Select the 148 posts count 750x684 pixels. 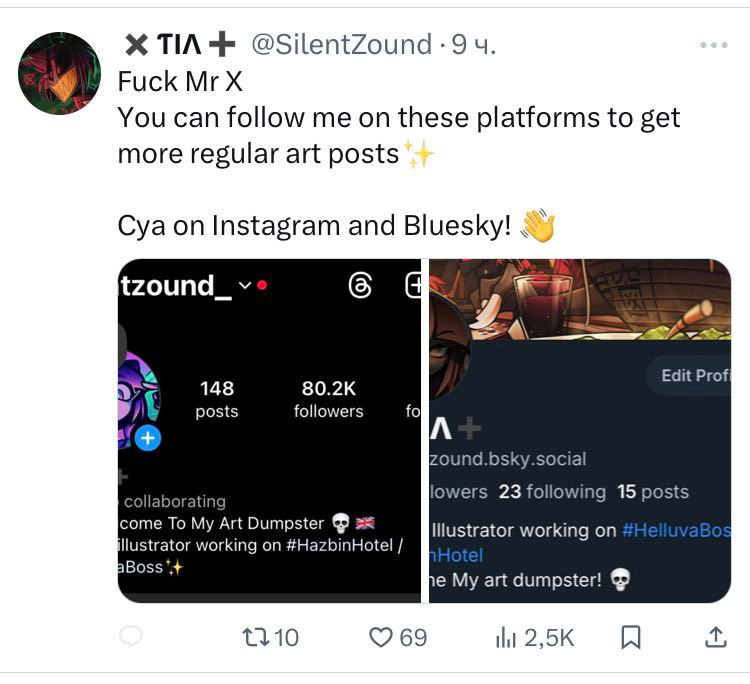pos(217,399)
